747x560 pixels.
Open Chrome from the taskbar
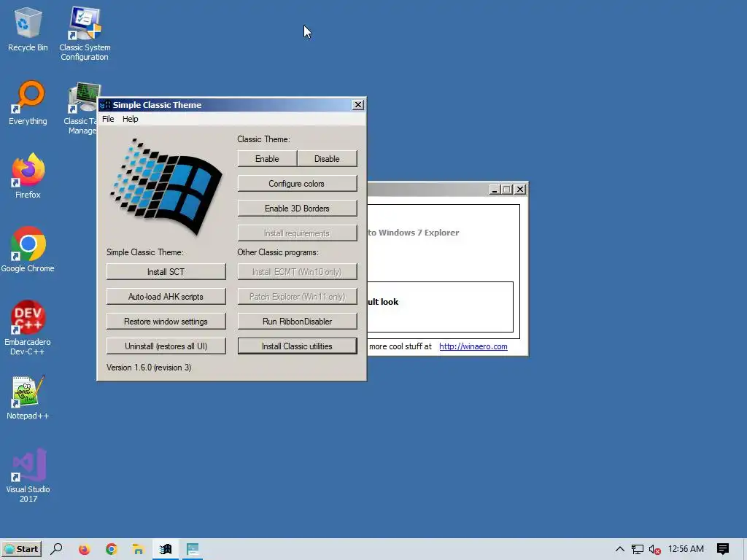pos(112,549)
